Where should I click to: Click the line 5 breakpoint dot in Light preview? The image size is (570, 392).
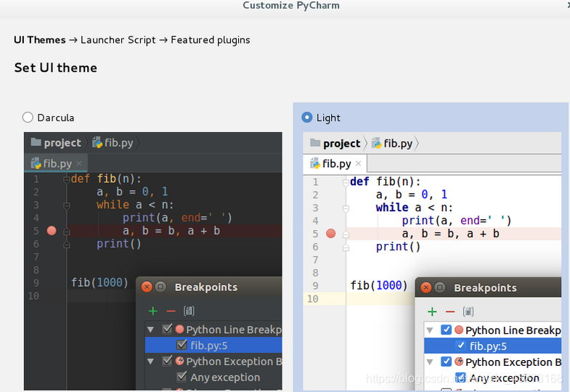pos(331,234)
